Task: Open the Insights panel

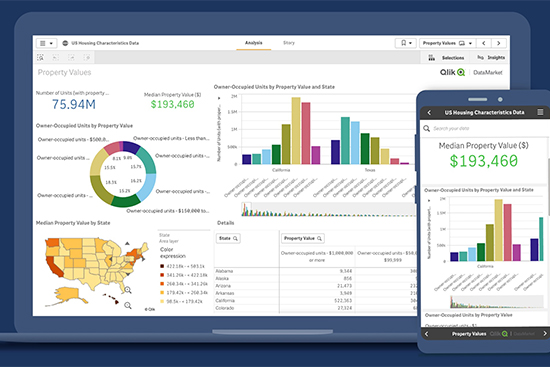Action: 491,58
